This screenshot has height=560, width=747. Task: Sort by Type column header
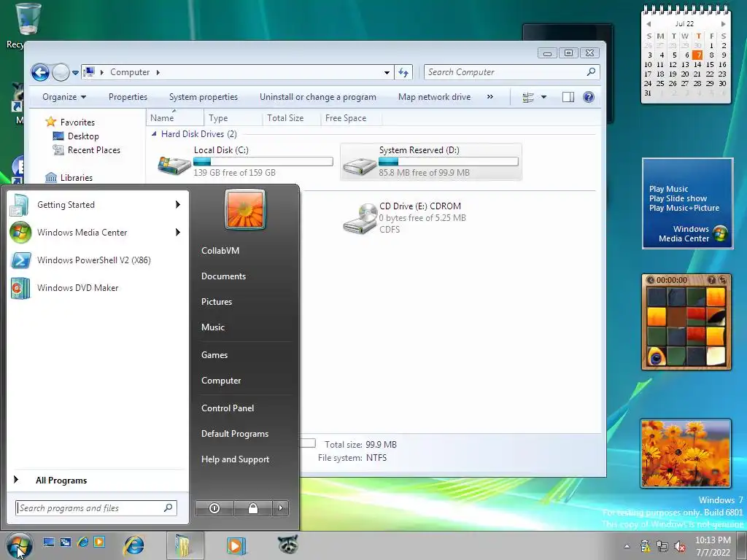(x=233, y=118)
